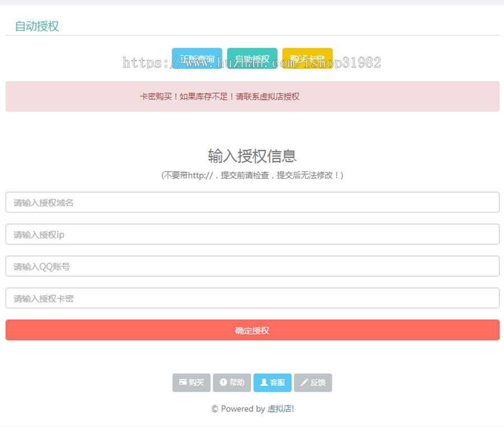Open the 反馈 feedback button
This screenshot has width=504, height=427.
pos(317,383)
